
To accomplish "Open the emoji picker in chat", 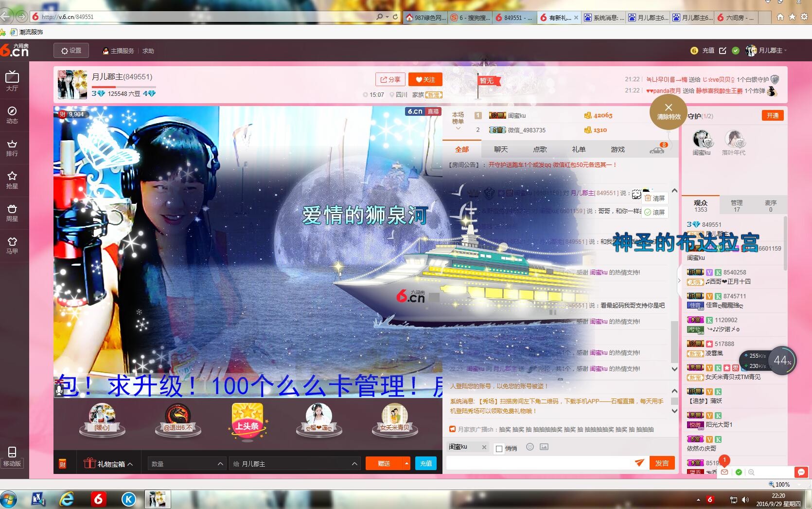I will 530,447.
